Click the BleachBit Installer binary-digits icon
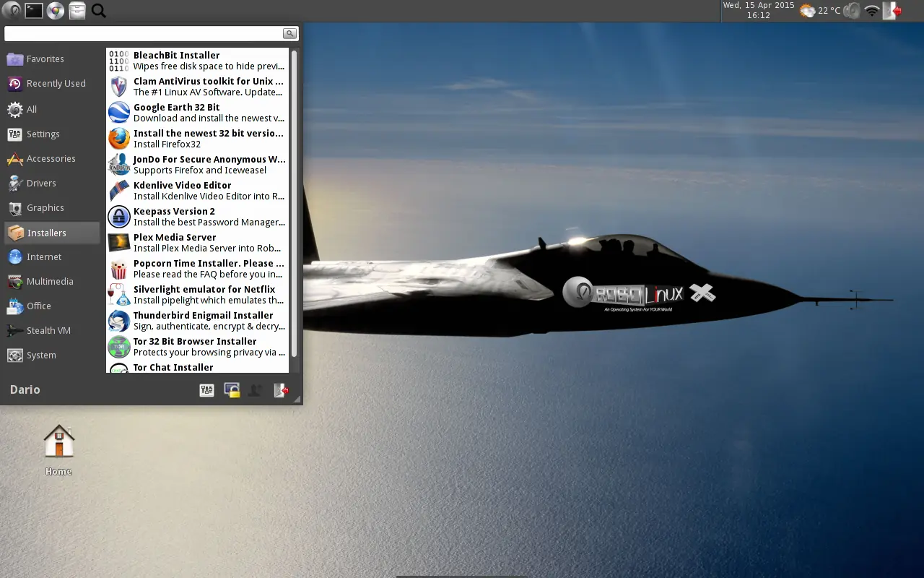The width and height of the screenshot is (924, 578). (119, 61)
